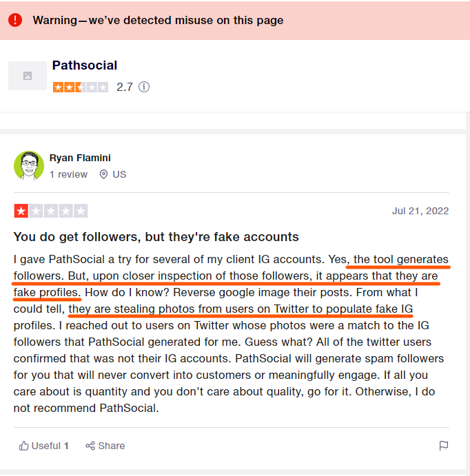The height and width of the screenshot is (476, 470).
Task: Click the Pathsocial company name
Action: [x=85, y=65]
